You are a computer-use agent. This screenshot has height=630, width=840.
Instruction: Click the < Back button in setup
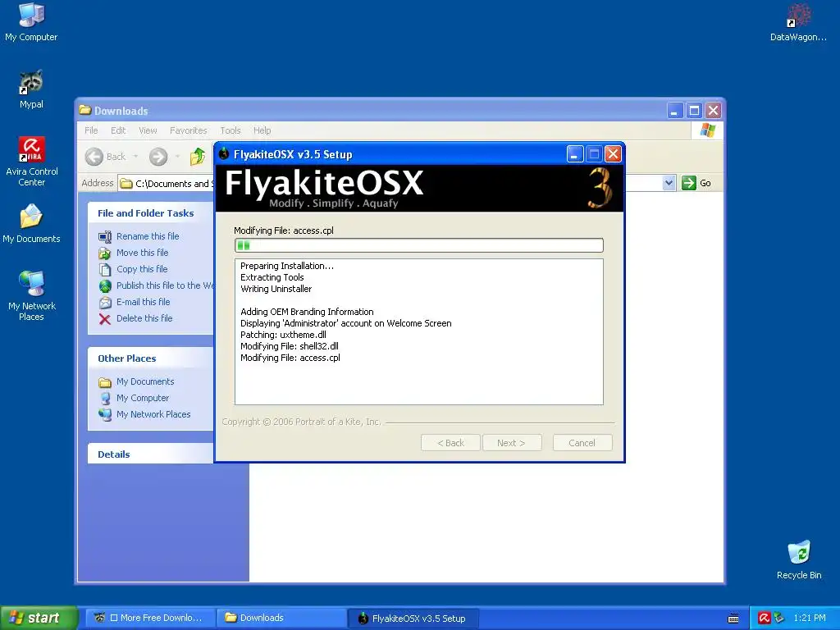pos(450,443)
